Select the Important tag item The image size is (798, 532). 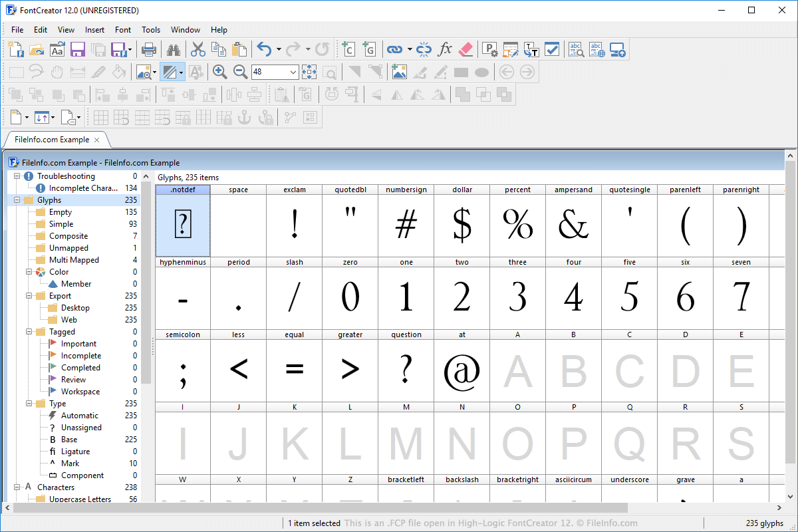tap(78, 344)
